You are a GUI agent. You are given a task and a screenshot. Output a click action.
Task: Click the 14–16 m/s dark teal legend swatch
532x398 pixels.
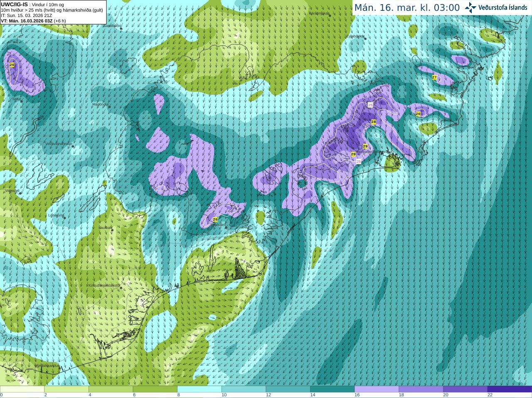tap(332, 389)
